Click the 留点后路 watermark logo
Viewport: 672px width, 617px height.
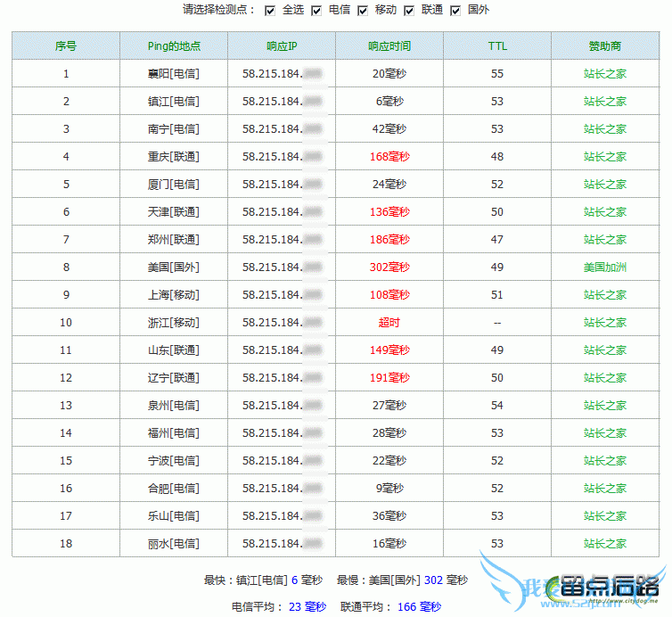(608, 587)
